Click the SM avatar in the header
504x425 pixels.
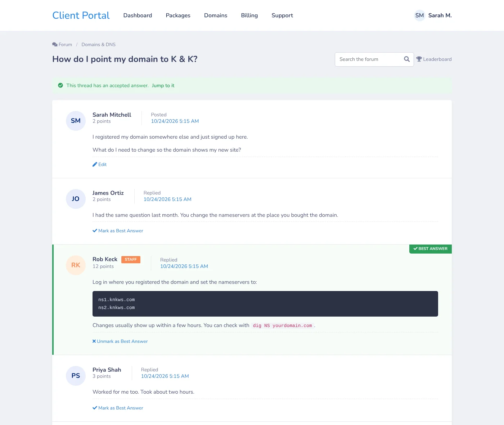tap(419, 15)
